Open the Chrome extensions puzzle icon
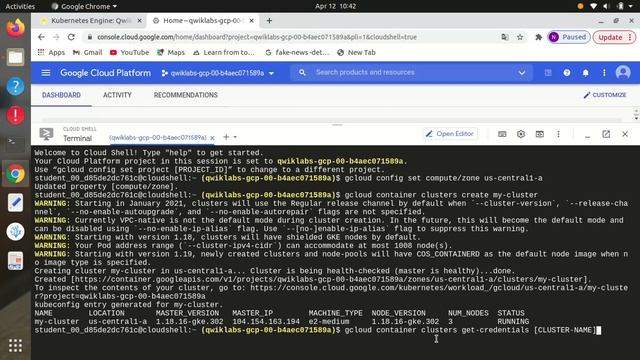Viewport: 640px width, 360px height. click(538, 37)
